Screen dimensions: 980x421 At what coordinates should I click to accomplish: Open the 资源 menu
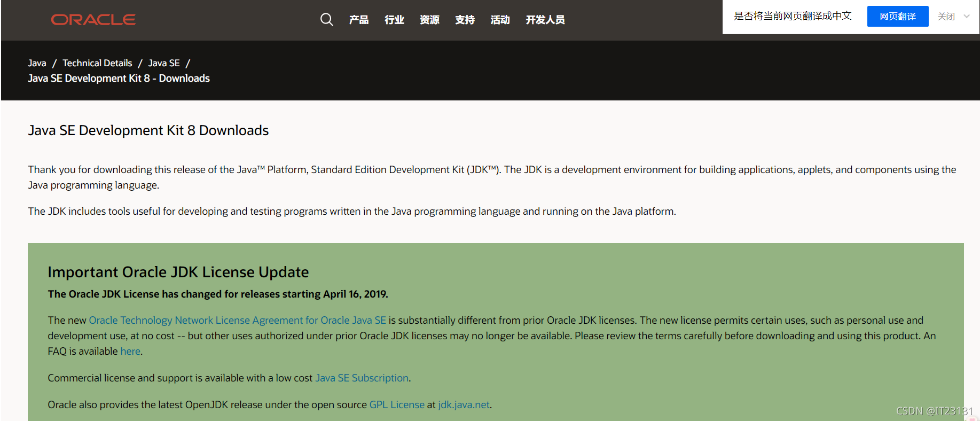click(x=429, y=20)
